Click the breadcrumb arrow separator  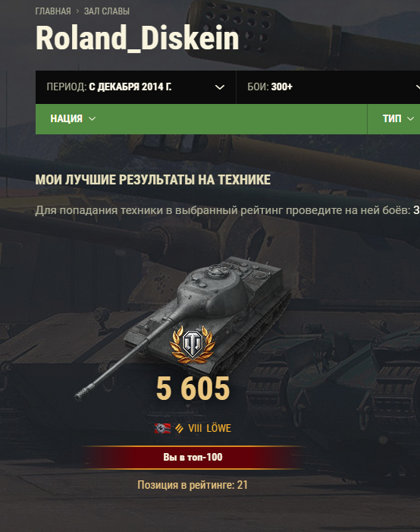[77, 11]
